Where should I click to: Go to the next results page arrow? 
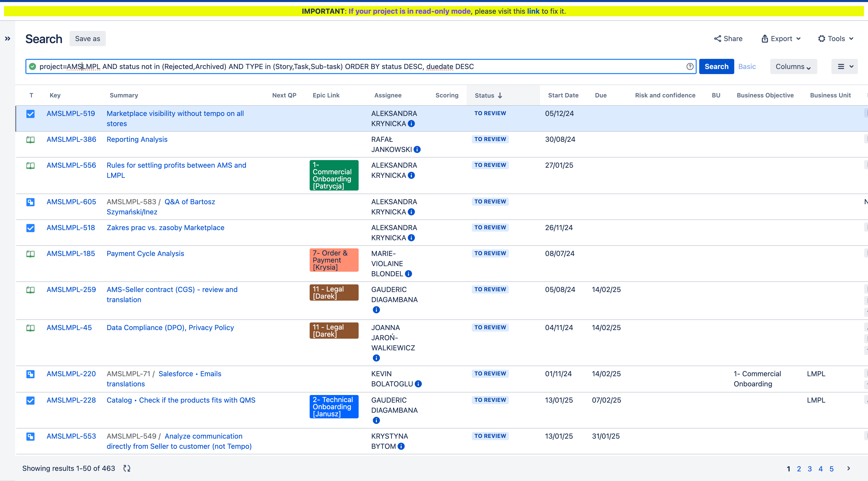848,468
